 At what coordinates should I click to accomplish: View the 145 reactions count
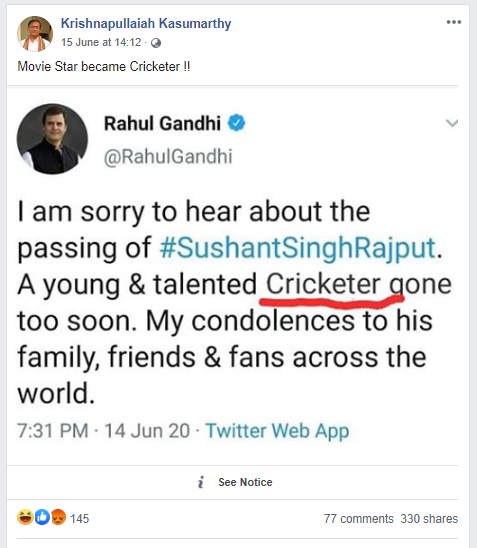pos(80,518)
